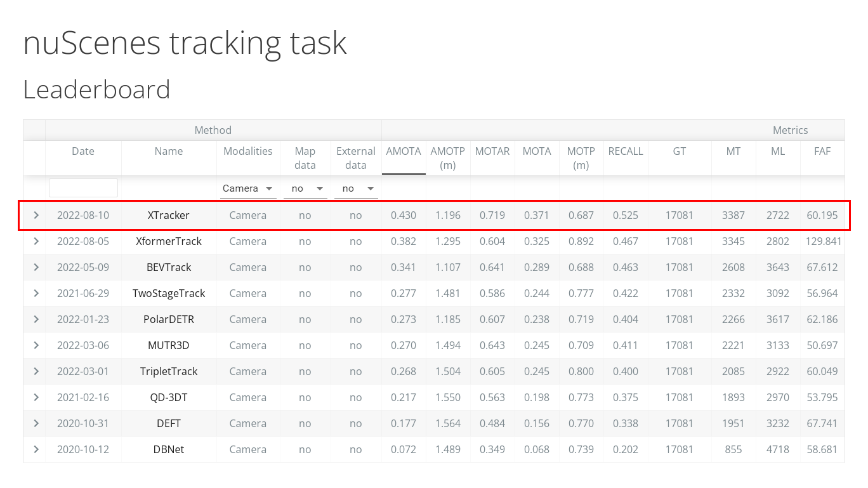Click FAF value 50.697

(x=822, y=345)
